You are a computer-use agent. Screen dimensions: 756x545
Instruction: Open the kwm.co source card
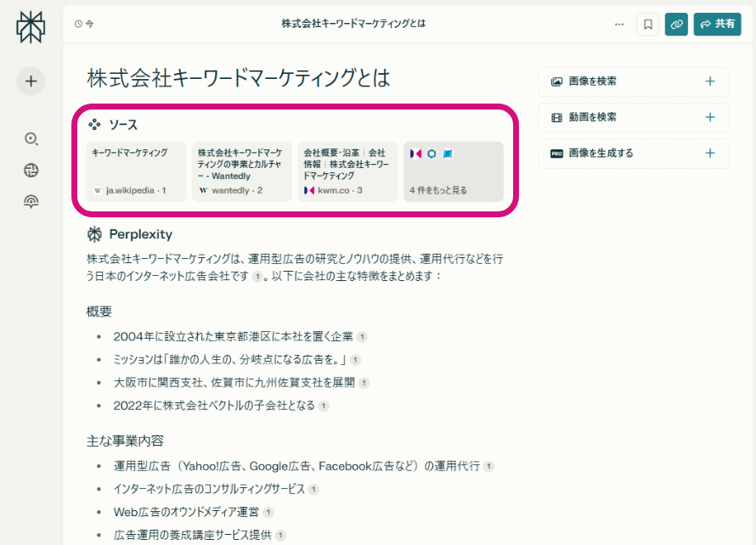click(x=347, y=171)
